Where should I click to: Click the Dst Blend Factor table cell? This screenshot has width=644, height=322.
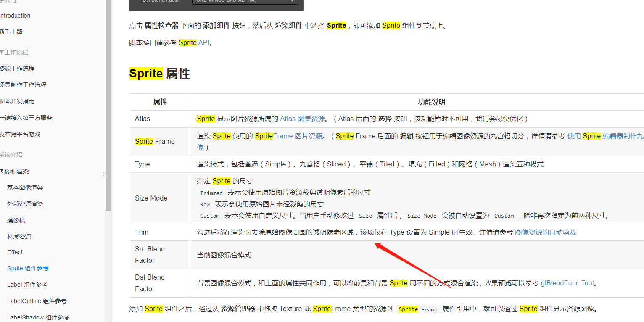(160, 283)
